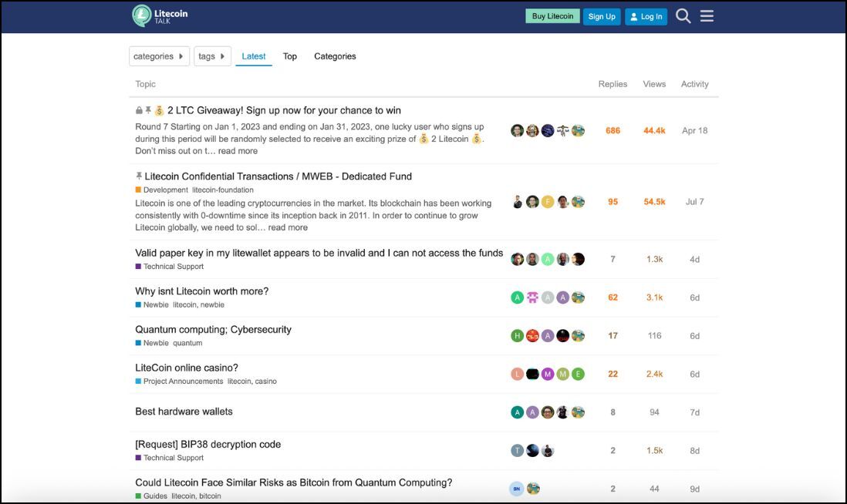This screenshot has height=504, width=847.
Task: Open Newbie category under Why isnt Litecoin
Action: pos(152,305)
